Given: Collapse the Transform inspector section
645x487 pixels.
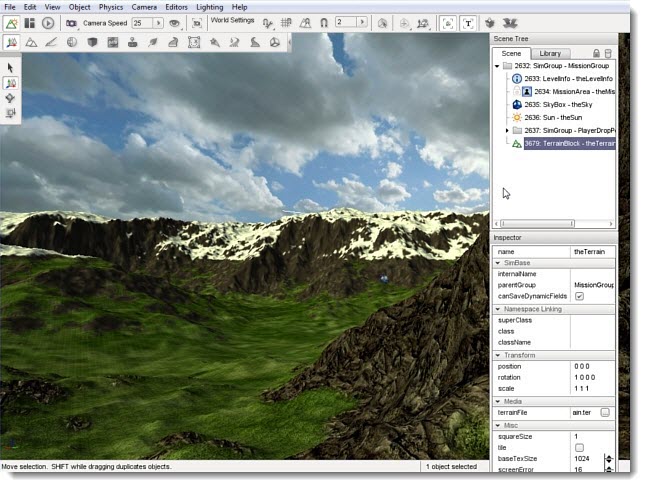Looking at the screenshot, I should click(497, 355).
